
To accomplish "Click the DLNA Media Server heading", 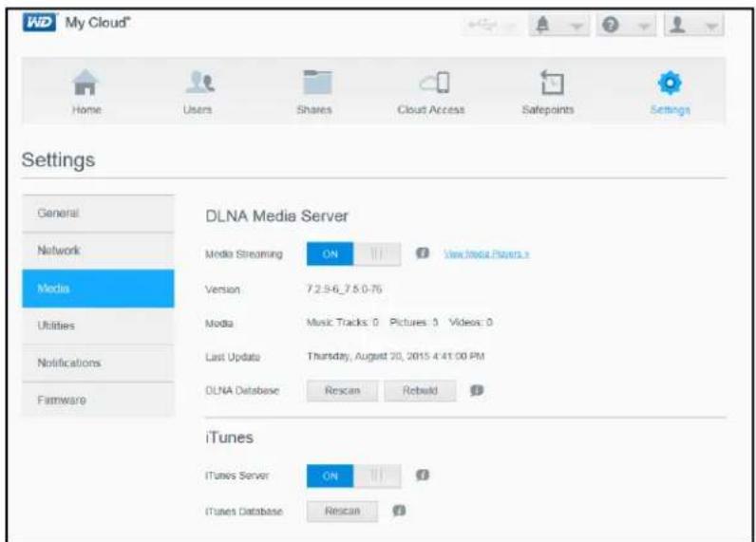I will click(x=276, y=215).
